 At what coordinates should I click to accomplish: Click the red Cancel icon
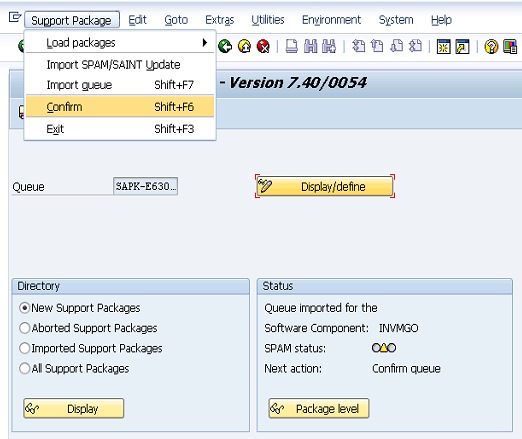[263, 46]
